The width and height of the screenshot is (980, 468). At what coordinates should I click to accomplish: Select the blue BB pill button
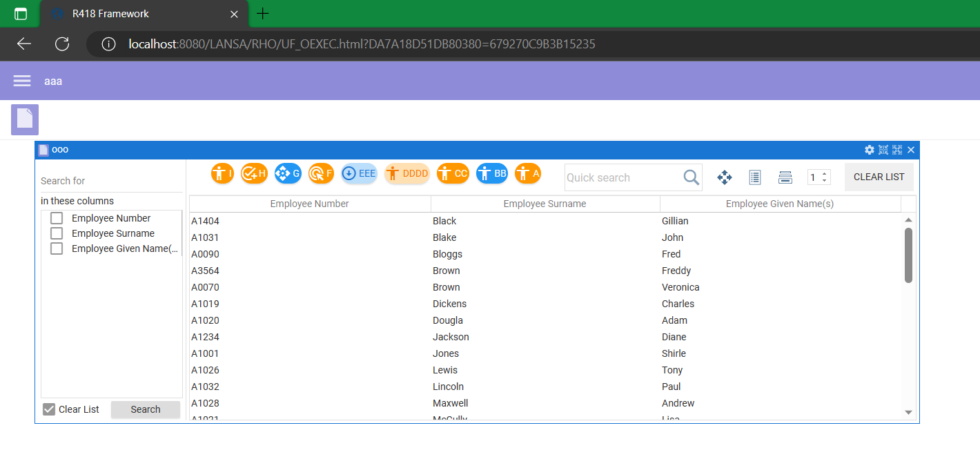[492, 173]
